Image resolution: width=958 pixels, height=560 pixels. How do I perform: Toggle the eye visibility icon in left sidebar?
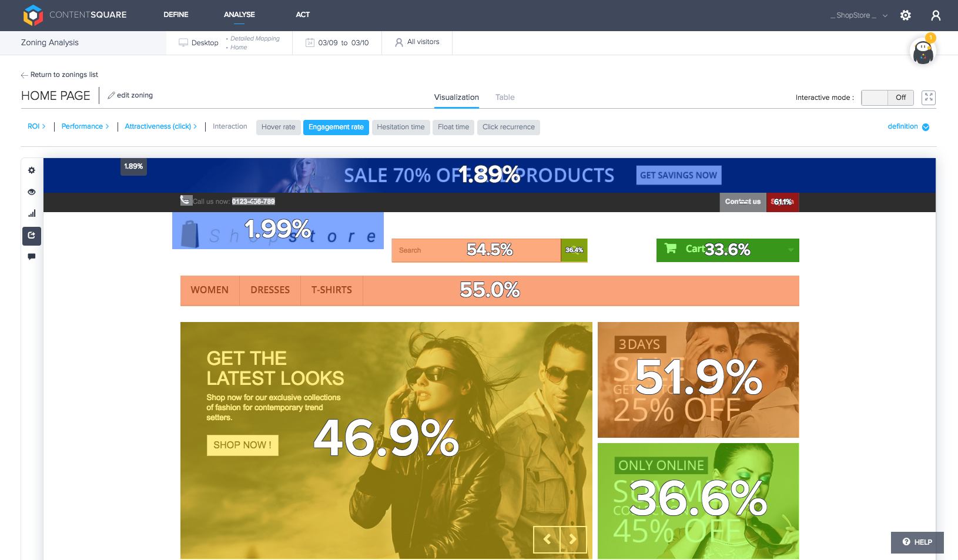click(31, 192)
